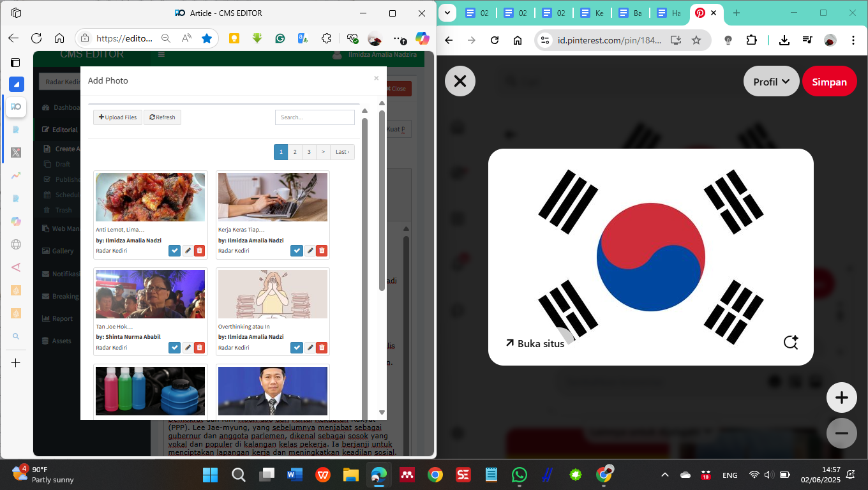Open Edge home page button

tap(59, 38)
